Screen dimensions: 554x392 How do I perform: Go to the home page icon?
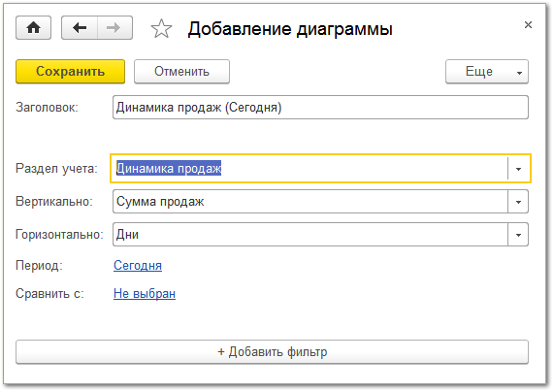33,27
